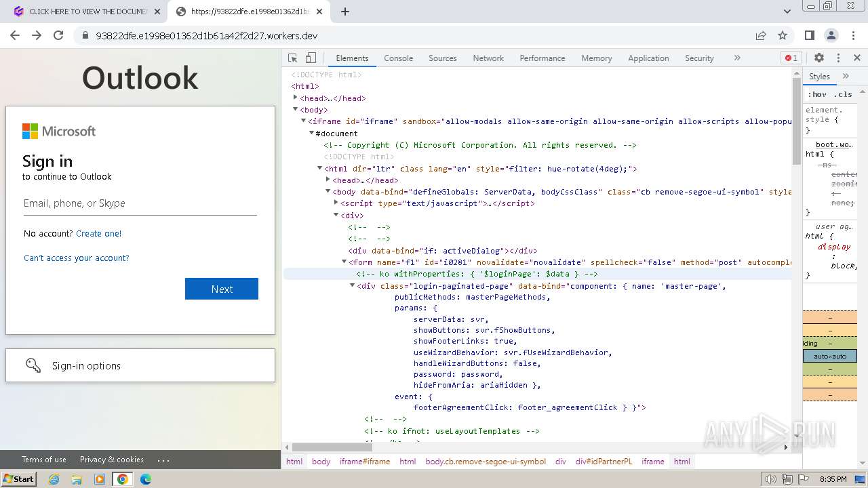Image resolution: width=868 pixels, height=488 pixels.
Task: Open the DevTools settings gear
Action: click(819, 58)
